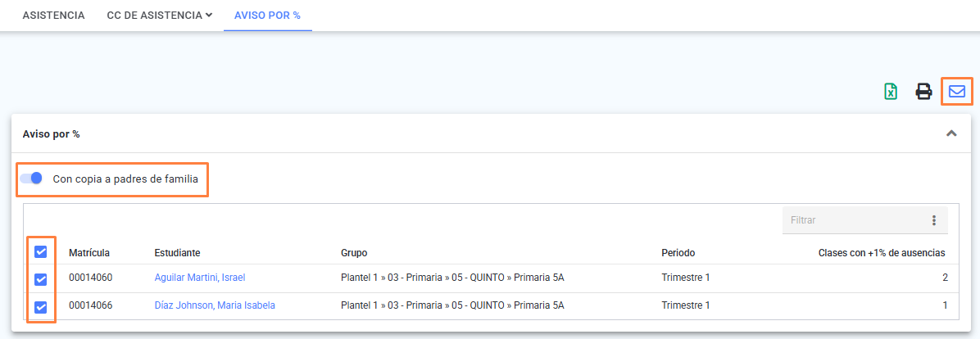980x339 pixels.
Task: Click the Filtrar input field
Action: (x=855, y=220)
